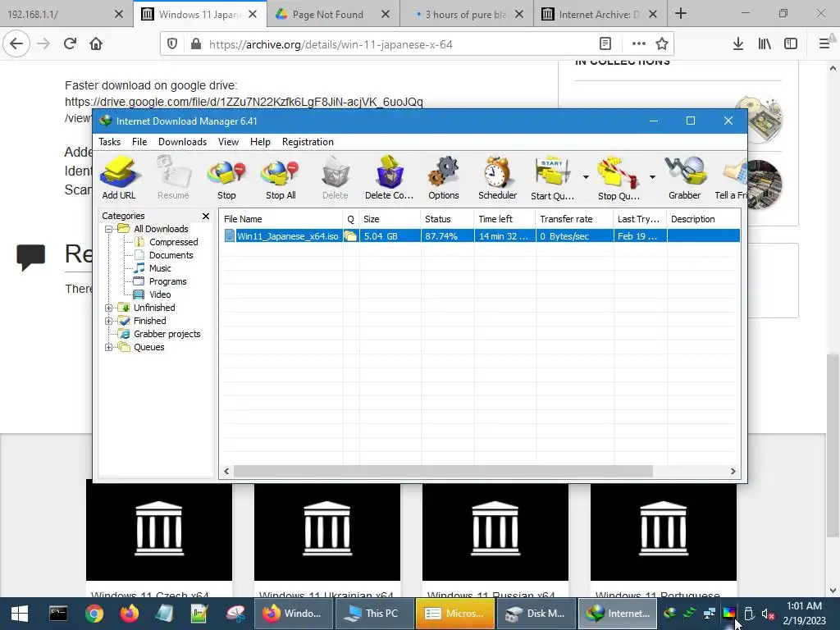Click the muted volume tray icon
840x630 pixels.
pos(768,614)
